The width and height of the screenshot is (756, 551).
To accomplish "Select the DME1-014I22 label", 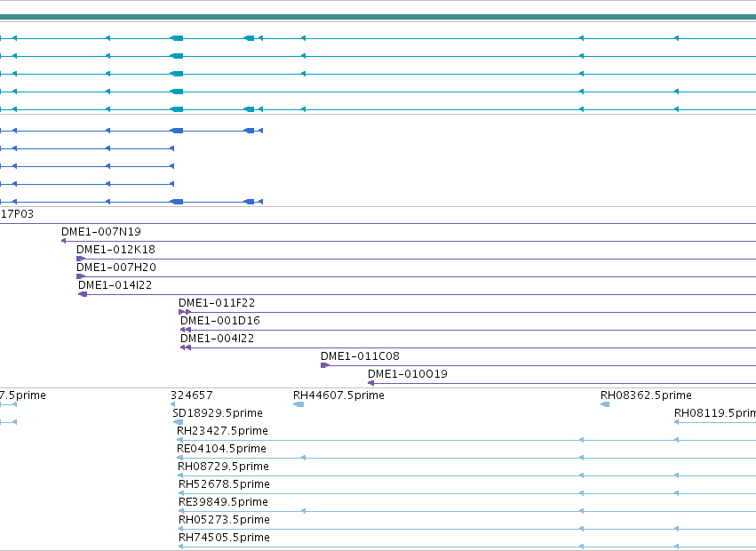I will pos(115,285).
